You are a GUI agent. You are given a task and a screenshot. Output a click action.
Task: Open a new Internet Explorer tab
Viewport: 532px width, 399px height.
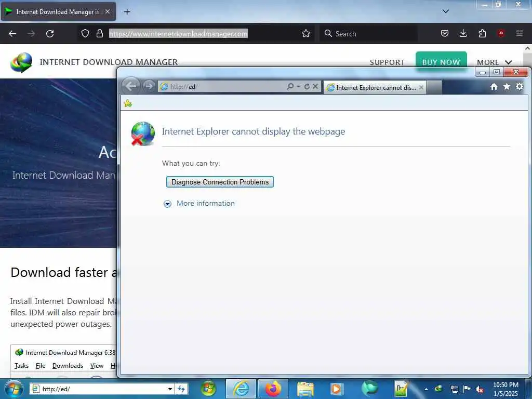[434, 87]
